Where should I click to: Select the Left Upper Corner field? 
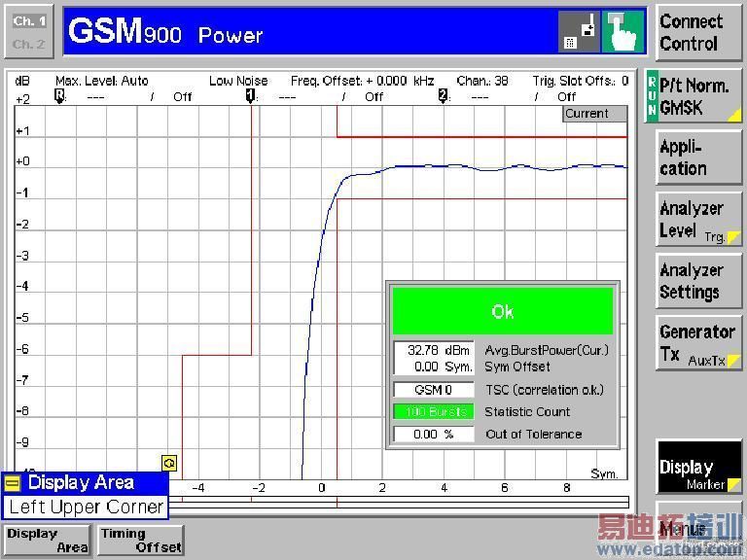tap(86, 507)
